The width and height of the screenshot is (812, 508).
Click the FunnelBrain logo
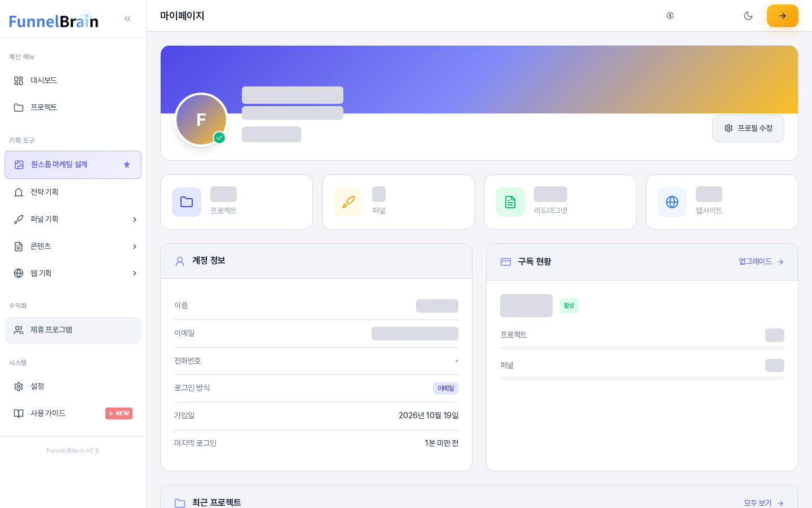pyautogui.click(x=54, y=20)
